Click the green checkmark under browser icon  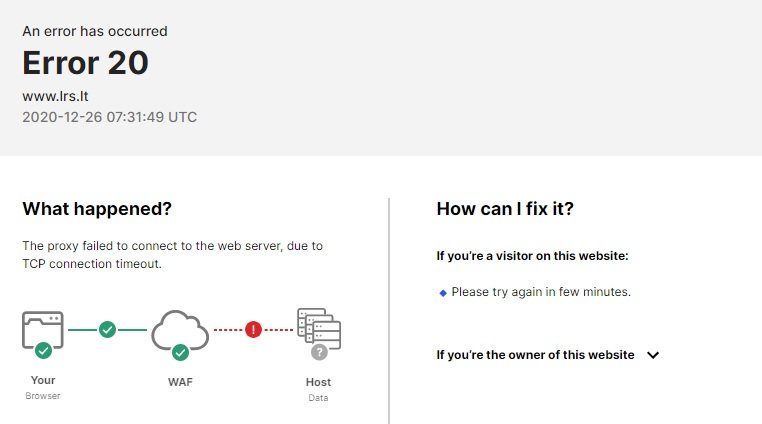point(43,350)
